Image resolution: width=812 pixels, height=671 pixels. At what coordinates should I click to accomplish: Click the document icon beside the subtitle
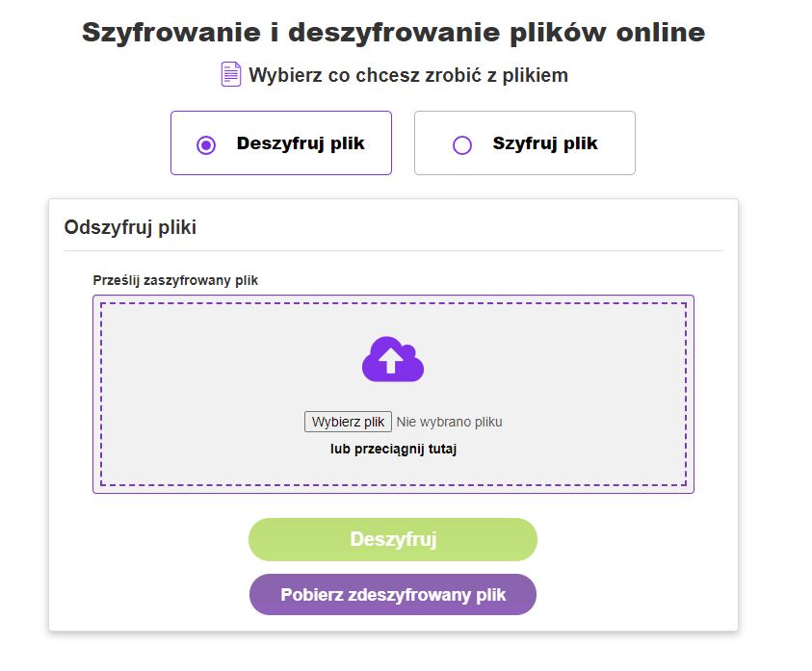point(230,74)
